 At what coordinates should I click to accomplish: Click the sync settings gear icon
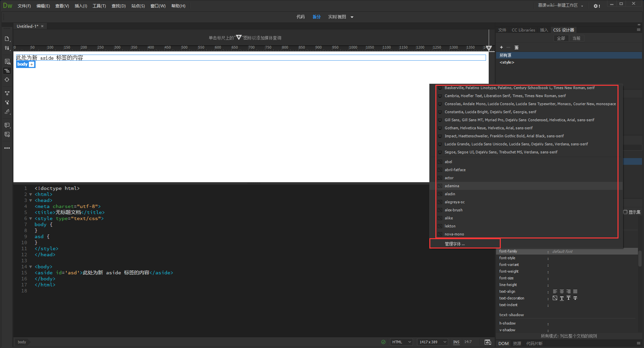point(597,6)
